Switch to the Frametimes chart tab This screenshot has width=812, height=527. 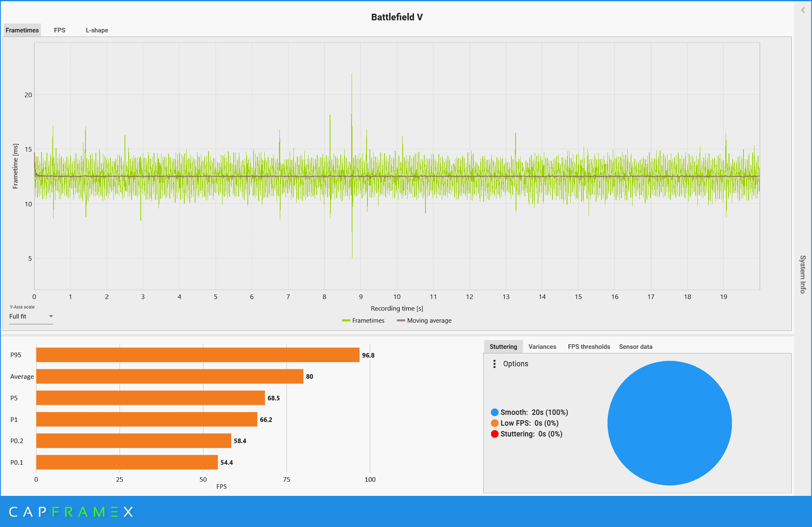[x=22, y=30]
